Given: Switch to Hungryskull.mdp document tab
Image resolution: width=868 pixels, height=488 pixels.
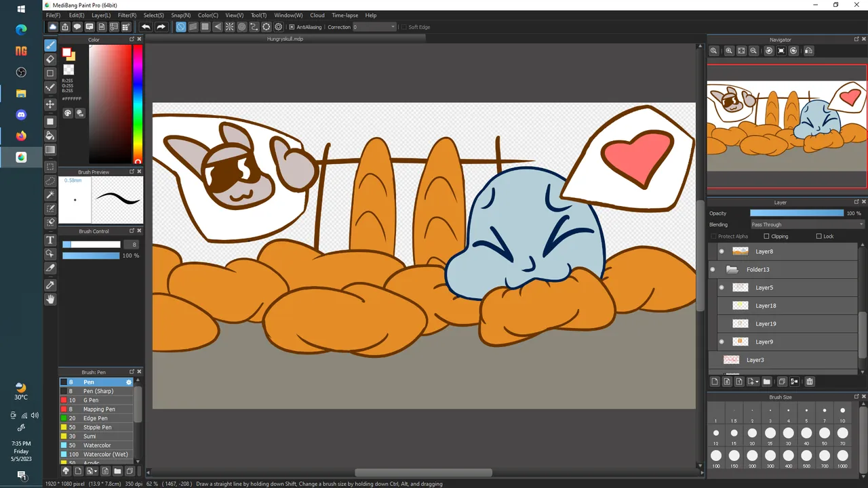Looking at the screenshot, I should coord(285,39).
